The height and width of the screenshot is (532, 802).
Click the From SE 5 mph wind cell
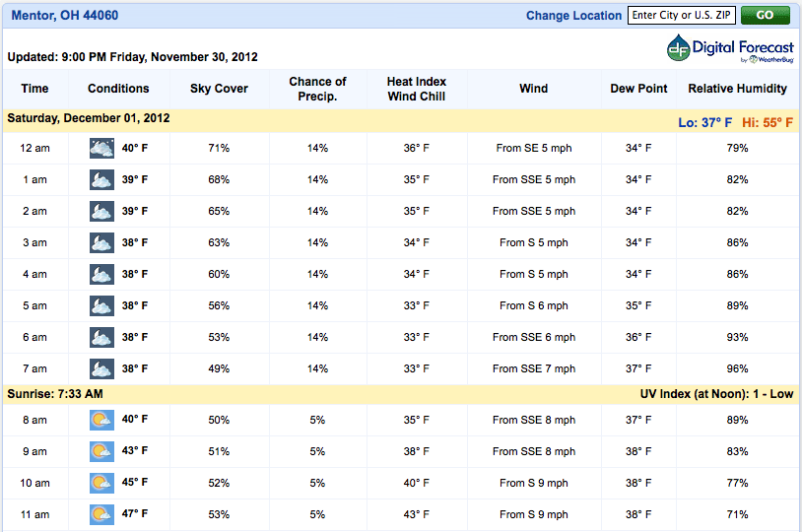pos(534,149)
